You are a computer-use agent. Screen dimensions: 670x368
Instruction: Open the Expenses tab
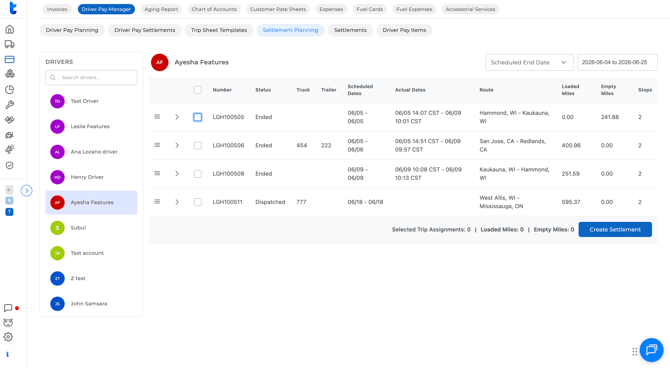tap(331, 9)
